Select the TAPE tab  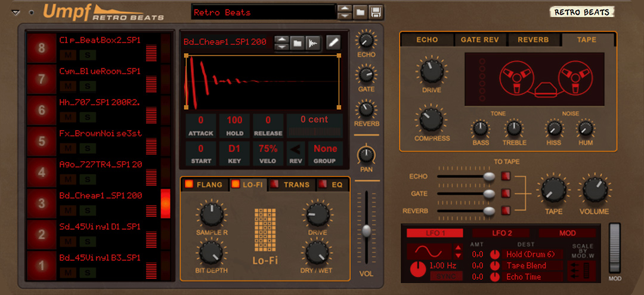coord(587,40)
